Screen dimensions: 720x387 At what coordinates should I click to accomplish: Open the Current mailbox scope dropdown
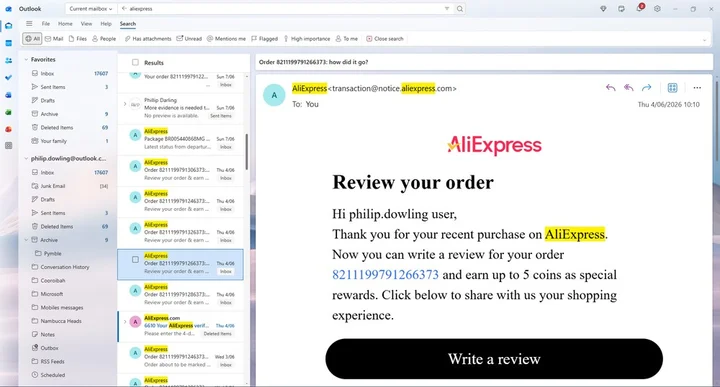(x=90, y=9)
